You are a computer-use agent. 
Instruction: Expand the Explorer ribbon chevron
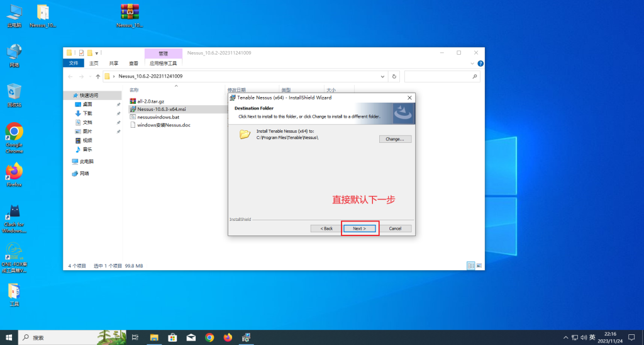(x=472, y=63)
